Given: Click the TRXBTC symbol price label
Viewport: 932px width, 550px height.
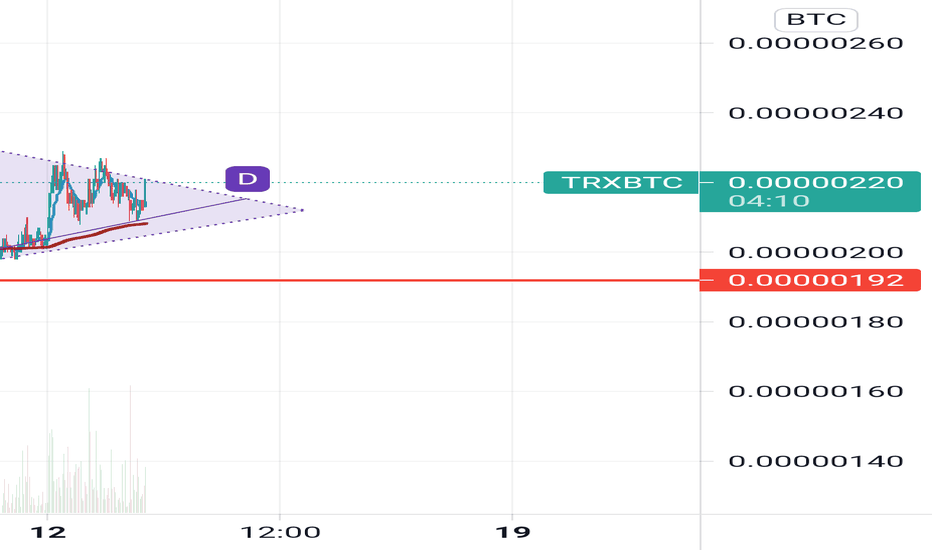Looking at the screenshot, I should pos(621,182).
